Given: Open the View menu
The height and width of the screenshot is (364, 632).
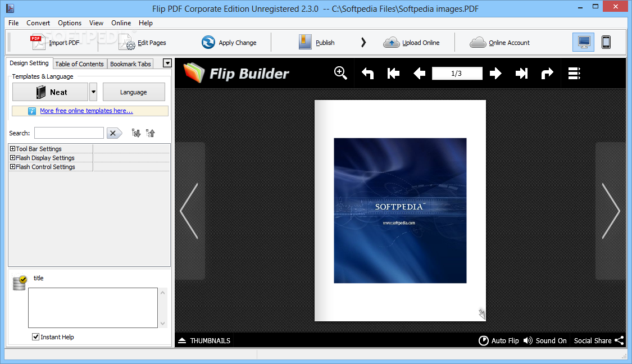Looking at the screenshot, I should click(96, 23).
